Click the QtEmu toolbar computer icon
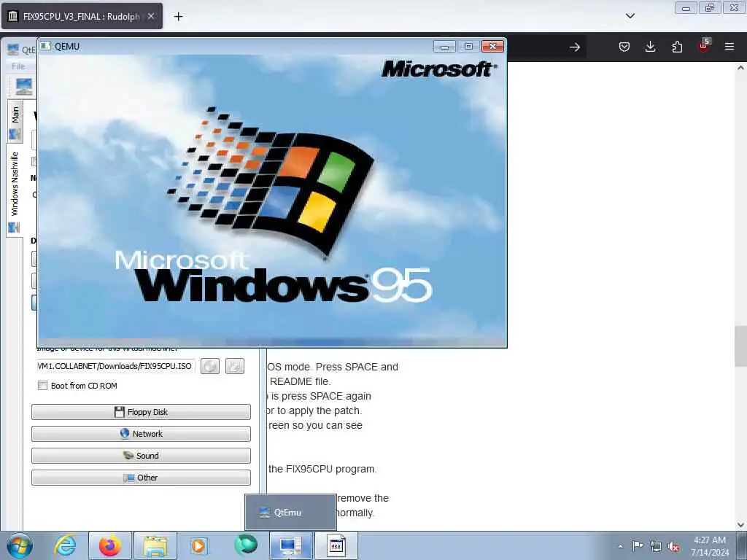The width and height of the screenshot is (747, 560). [x=24, y=87]
